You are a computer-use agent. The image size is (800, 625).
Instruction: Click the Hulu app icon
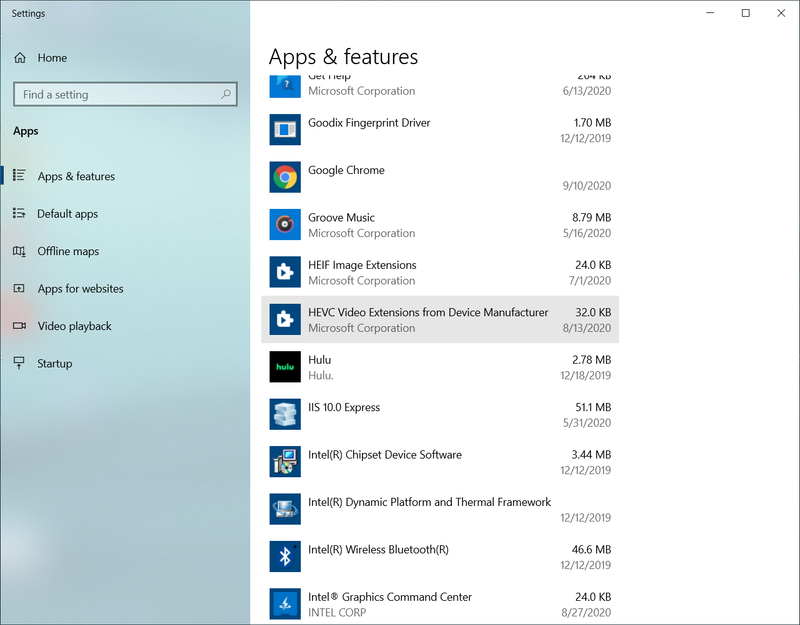pyautogui.click(x=285, y=367)
